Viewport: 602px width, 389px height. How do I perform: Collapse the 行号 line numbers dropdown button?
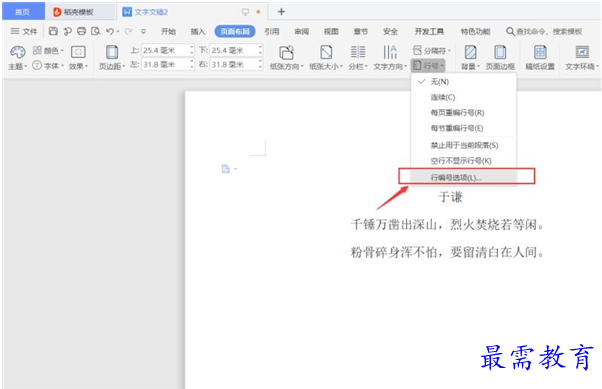(428, 66)
